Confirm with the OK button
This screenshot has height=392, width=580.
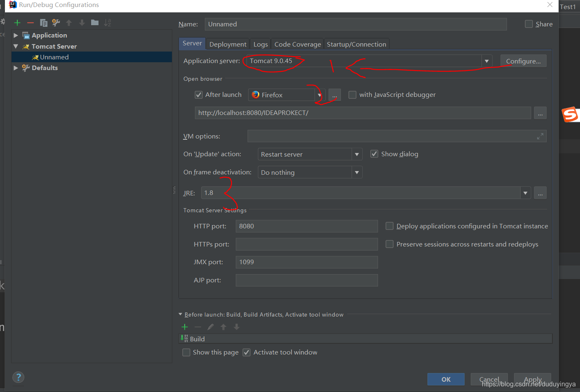(x=446, y=379)
